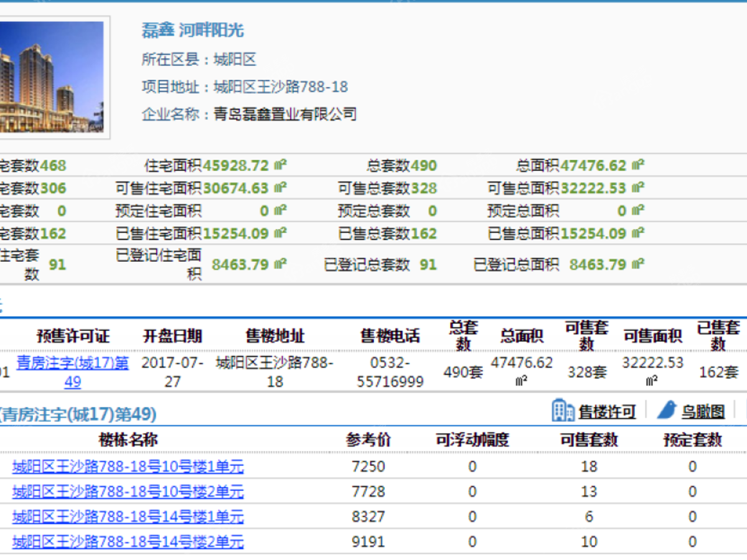Screen dimensions: 747x560
Task: Open building link 10号楼1单元
Action: pos(128,467)
